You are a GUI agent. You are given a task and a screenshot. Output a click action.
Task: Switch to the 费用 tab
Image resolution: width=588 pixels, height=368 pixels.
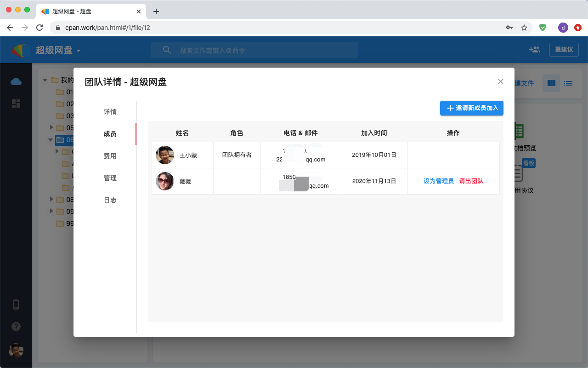[x=110, y=156]
